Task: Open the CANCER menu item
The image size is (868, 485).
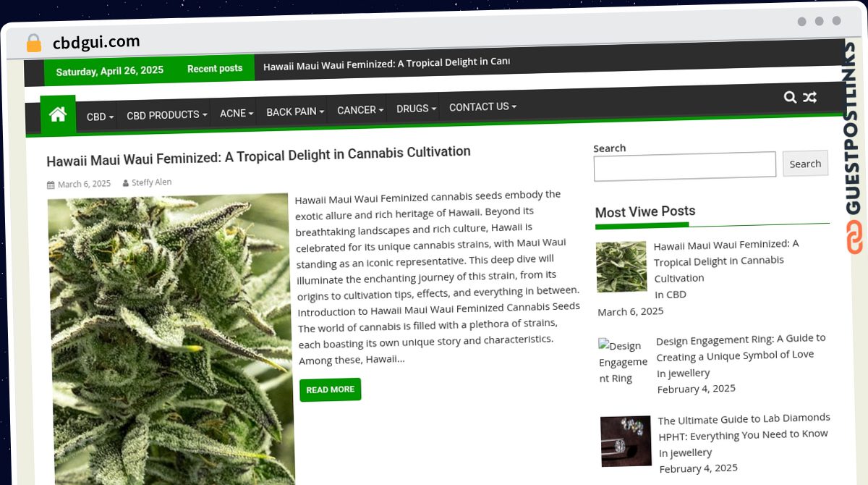Action: pos(359,110)
